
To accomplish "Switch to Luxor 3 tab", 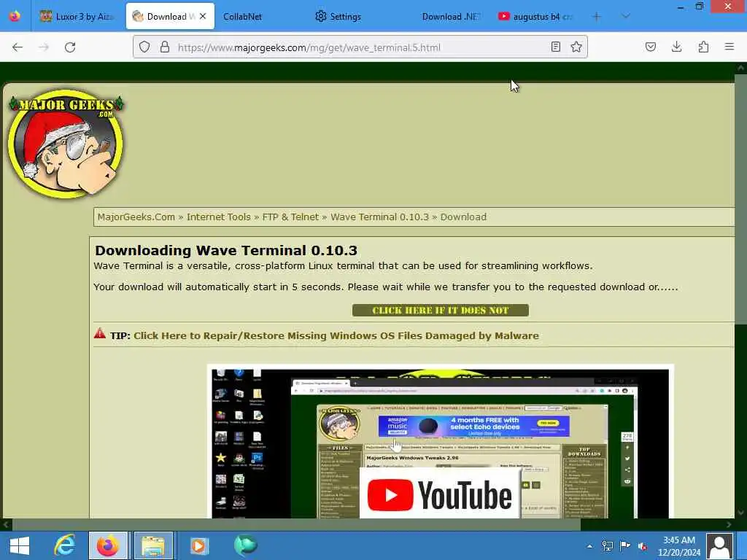I will pos(79,17).
